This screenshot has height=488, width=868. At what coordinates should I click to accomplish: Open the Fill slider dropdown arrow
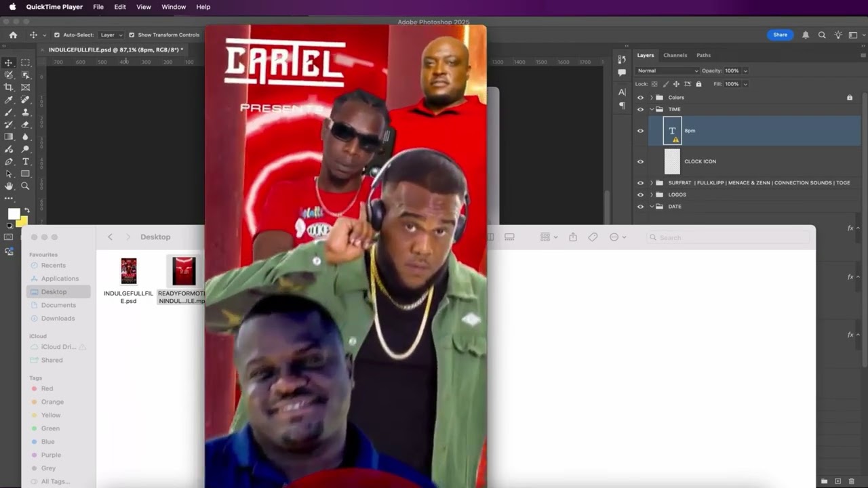[745, 84]
